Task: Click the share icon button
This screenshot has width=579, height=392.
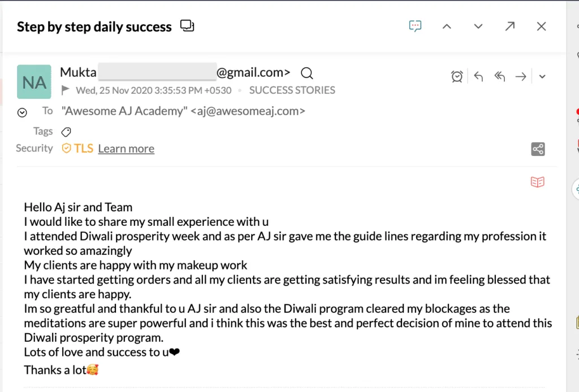Action: [538, 149]
